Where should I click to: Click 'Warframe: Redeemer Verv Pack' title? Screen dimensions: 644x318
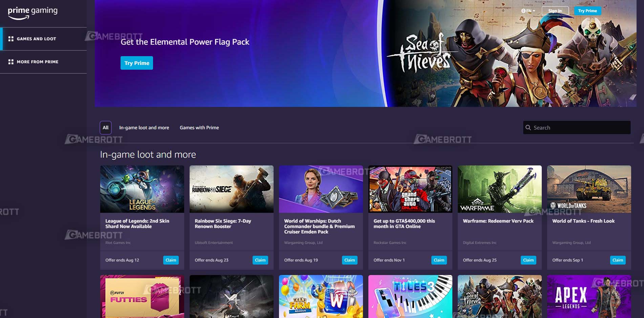tap(498, 221)
